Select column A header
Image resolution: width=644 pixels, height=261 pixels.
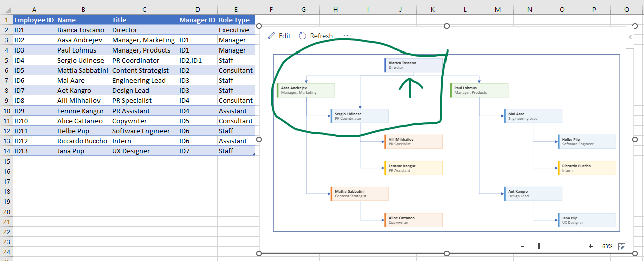34,10
